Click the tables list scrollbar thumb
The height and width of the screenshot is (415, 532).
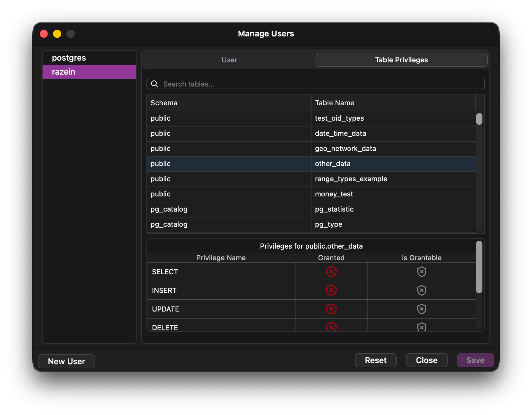tap(479, 119)
